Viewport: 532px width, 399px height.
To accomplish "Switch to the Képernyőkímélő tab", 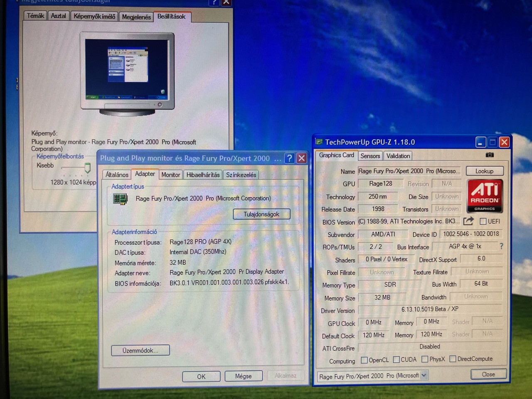I will tap(94, 16).
